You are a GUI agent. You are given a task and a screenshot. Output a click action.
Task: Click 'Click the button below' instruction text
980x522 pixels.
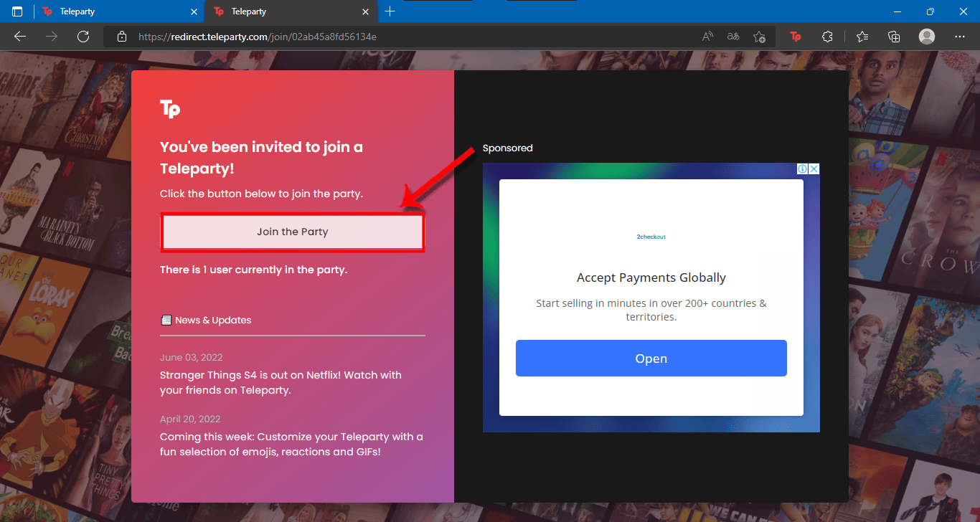[x=262, y=194]
